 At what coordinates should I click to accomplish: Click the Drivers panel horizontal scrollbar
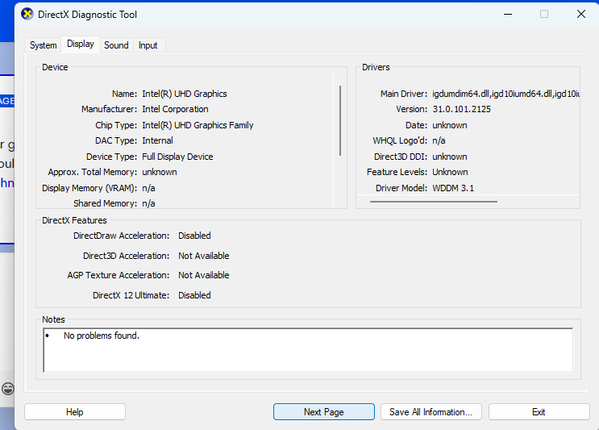434,201
